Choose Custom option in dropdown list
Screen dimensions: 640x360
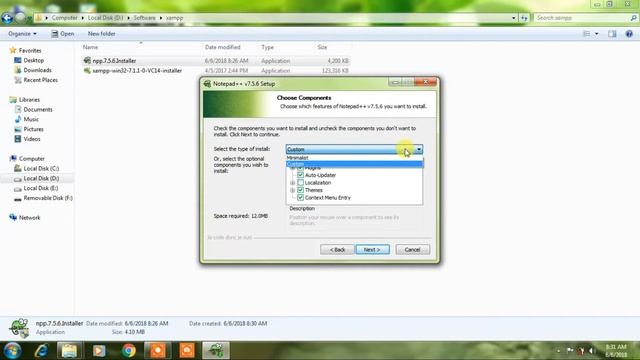point(354,164)
